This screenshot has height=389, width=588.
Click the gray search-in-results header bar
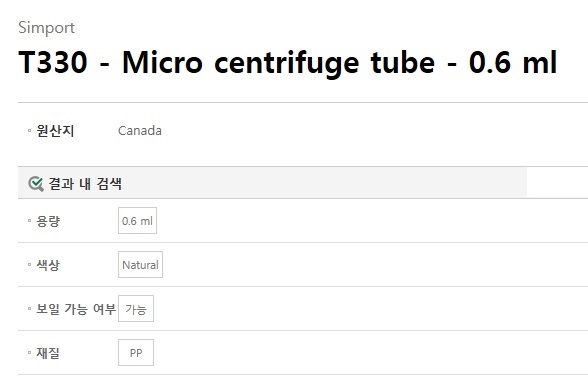point(272,183)
